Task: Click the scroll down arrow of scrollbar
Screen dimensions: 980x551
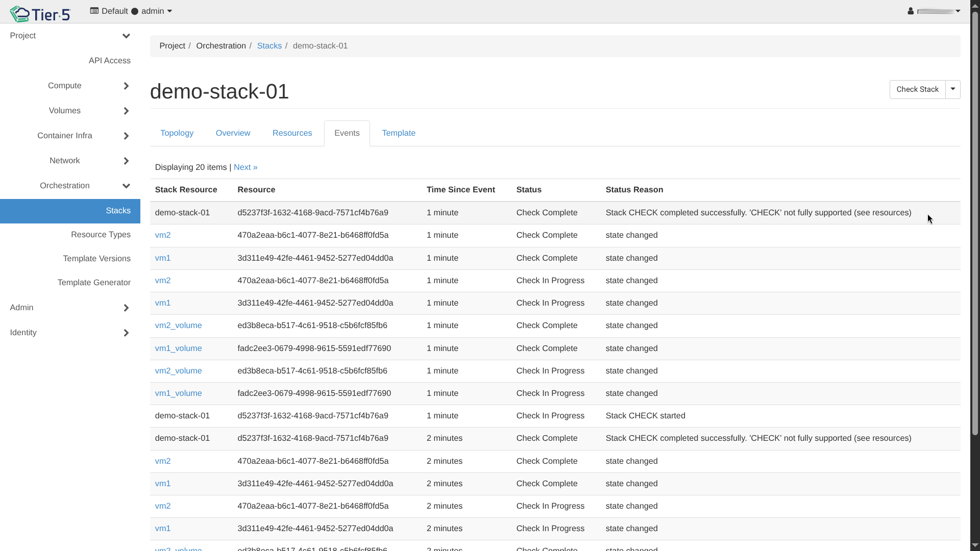Action: pos(975,545)
